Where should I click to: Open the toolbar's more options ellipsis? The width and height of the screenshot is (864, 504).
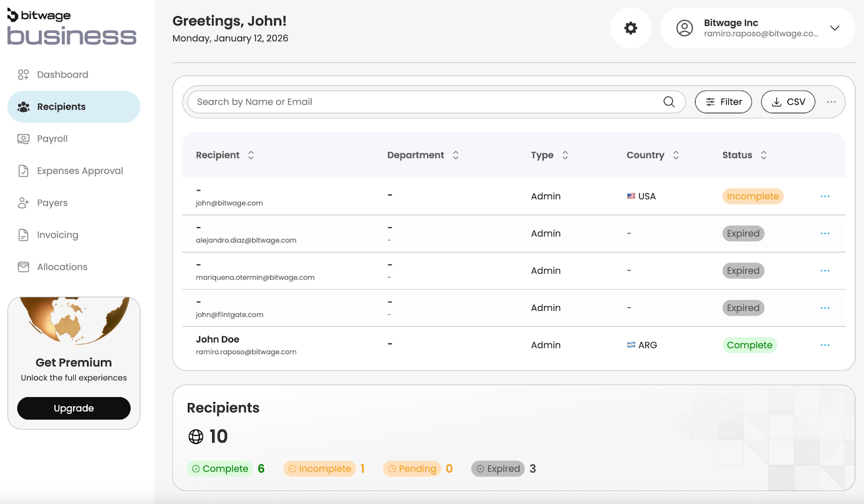pyautogui.click(x=831, y=102)
